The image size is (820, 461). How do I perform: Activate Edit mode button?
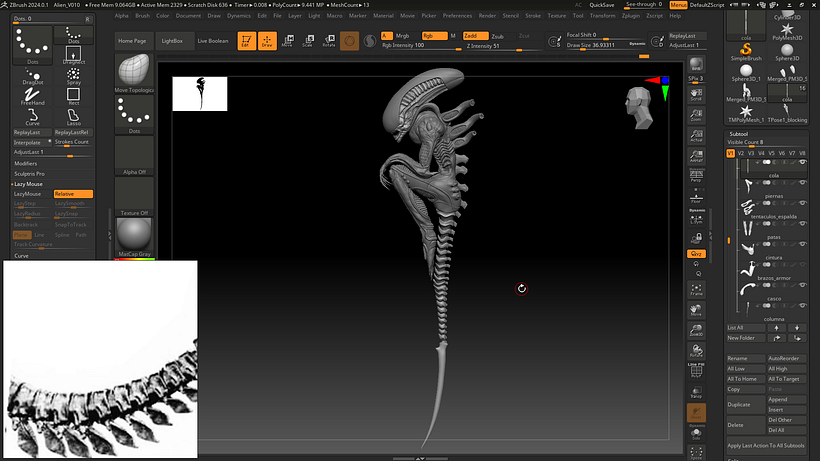tap(246, 41)
